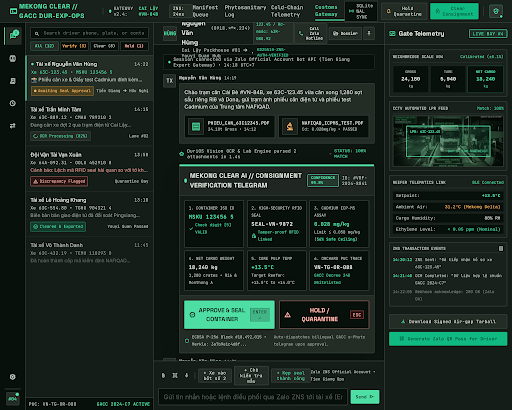Focus the driver phone/plate search field

89,33
